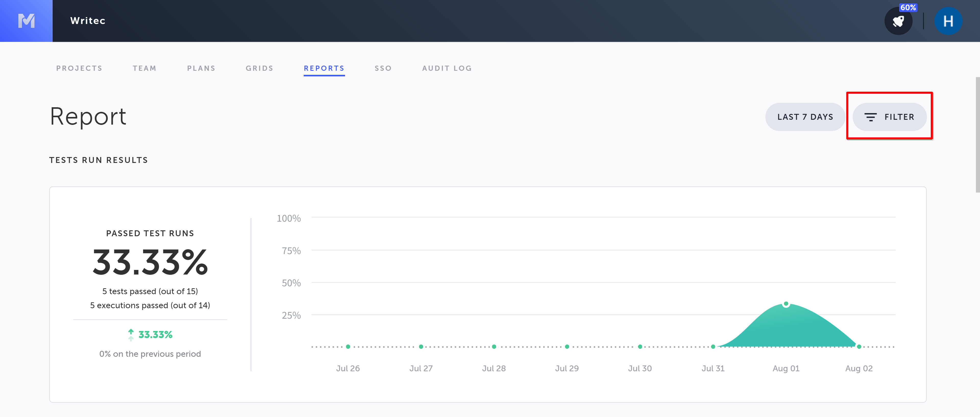Viewport: 980px width, 417px height.
Task: Open the Filter options button
Action: (x=889, y=117)
